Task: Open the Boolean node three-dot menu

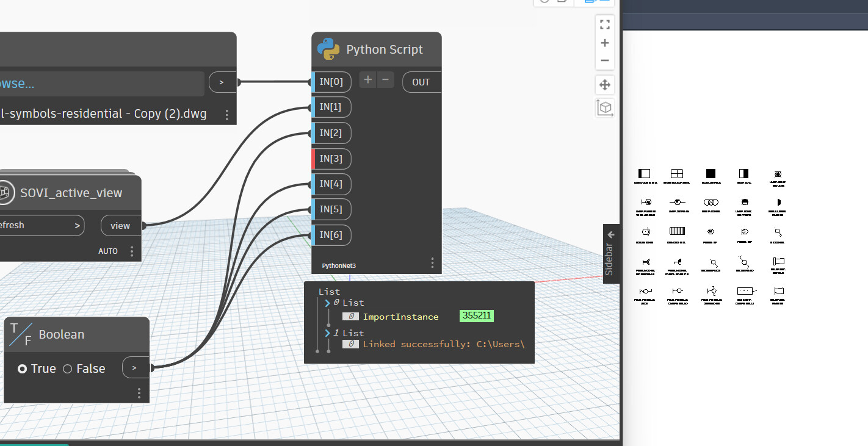Action: 139,392
